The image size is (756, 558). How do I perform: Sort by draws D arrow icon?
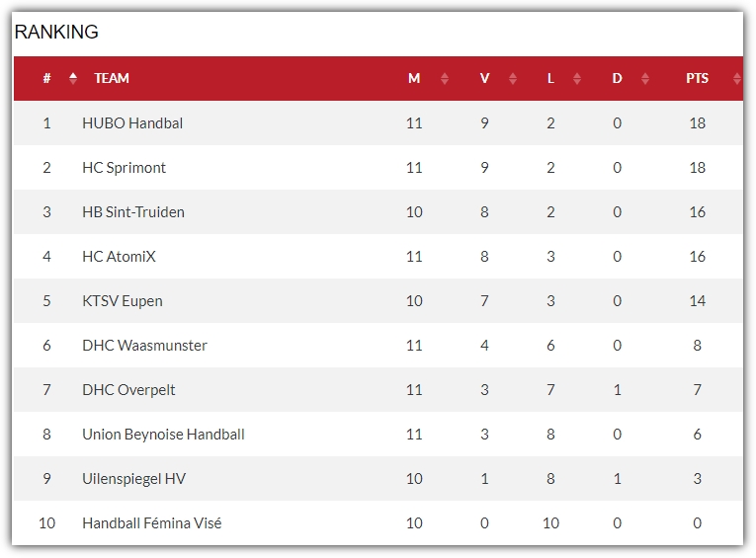pyautogui.click(x=645, y=79)
